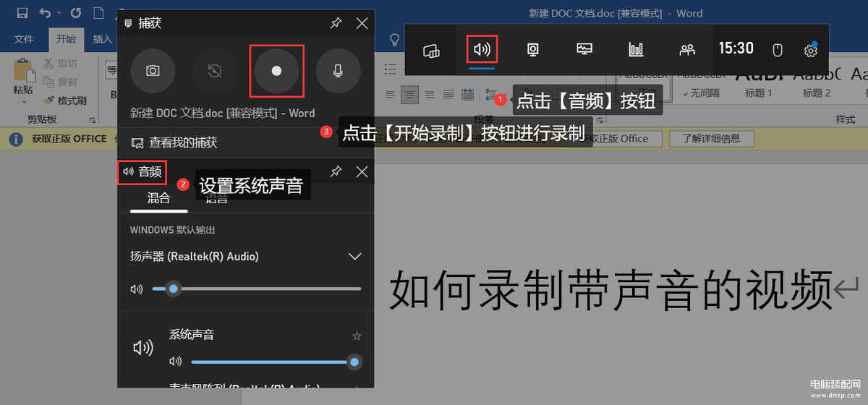The image size is (868, 405).
Task: Open the 文件 menu tab
Action: coord(24,38)
